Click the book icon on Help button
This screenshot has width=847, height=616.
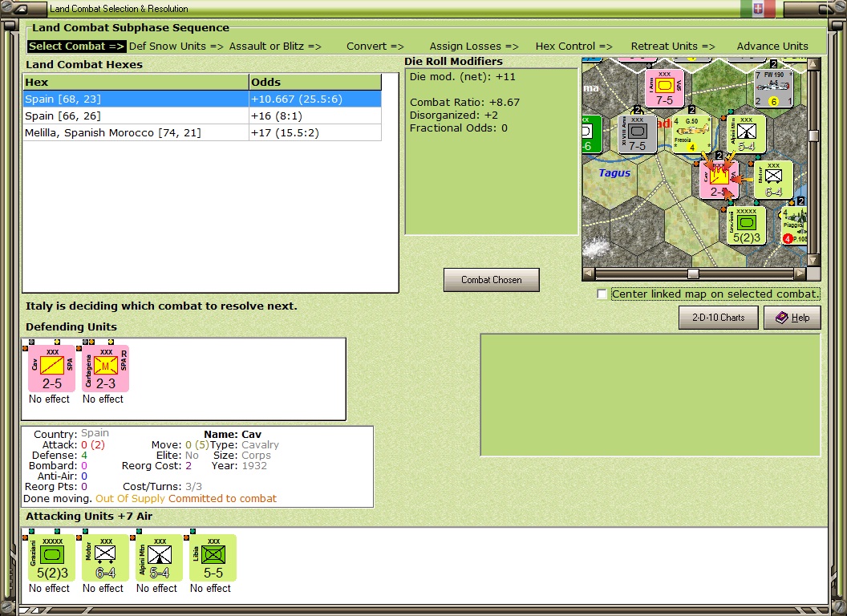click(781, 318)
